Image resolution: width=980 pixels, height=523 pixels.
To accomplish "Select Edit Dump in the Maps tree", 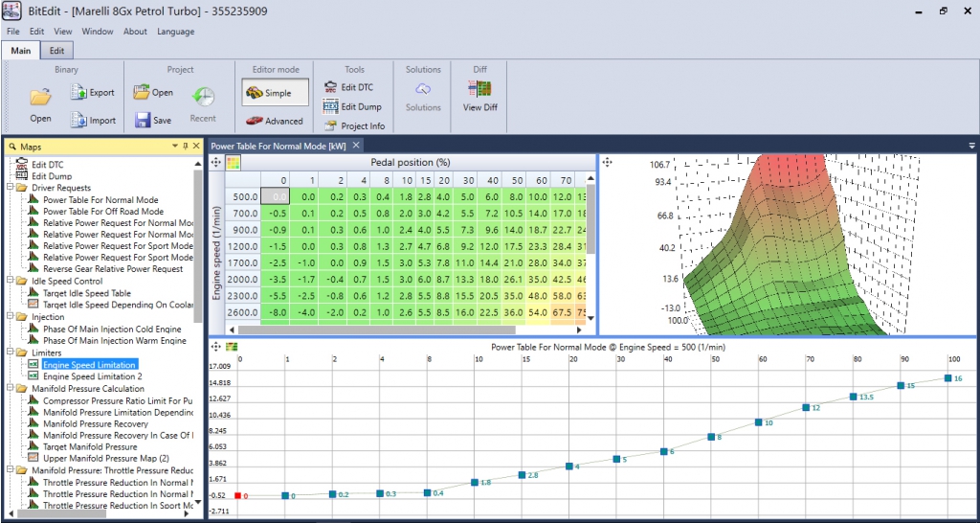I will [x=50, y=176].
